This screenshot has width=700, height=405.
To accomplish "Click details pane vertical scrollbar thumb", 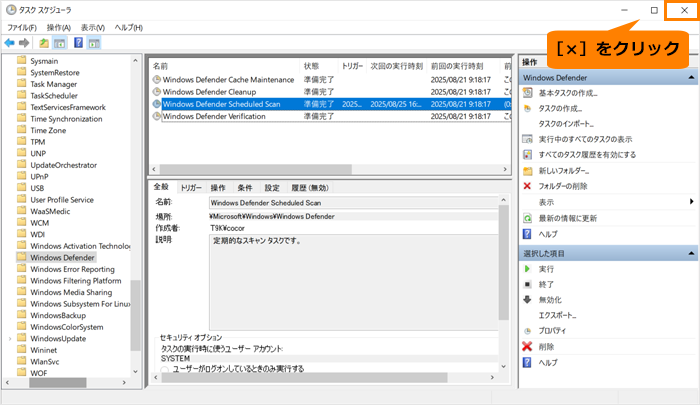I will click(x=504, y=263).
